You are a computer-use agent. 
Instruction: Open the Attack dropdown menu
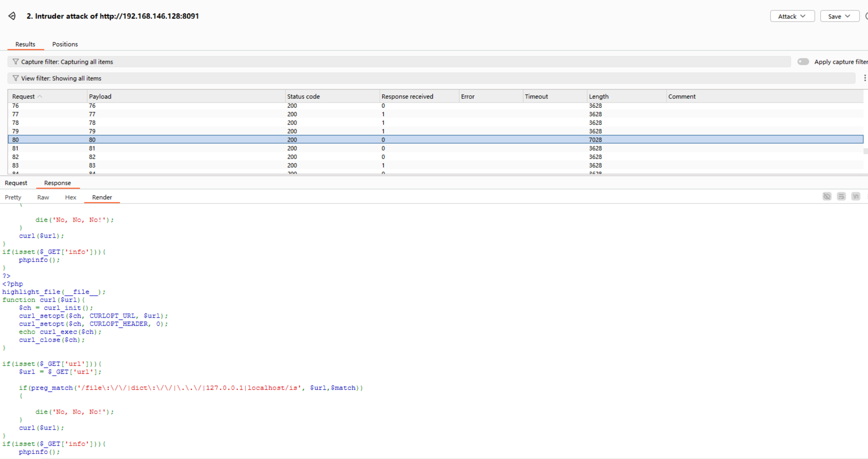(x=792, y=16)
